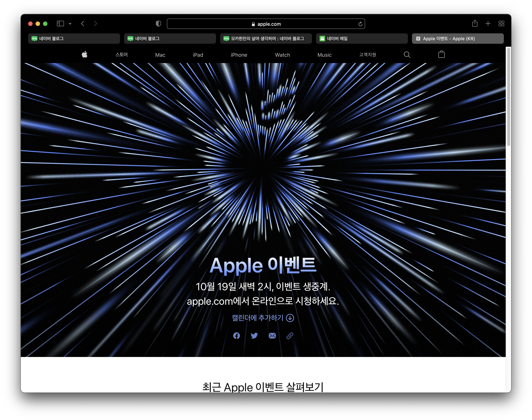Screen dimensions: 532x420
Task: Share event via Facebook icon
Action: (x=236, y=336)
